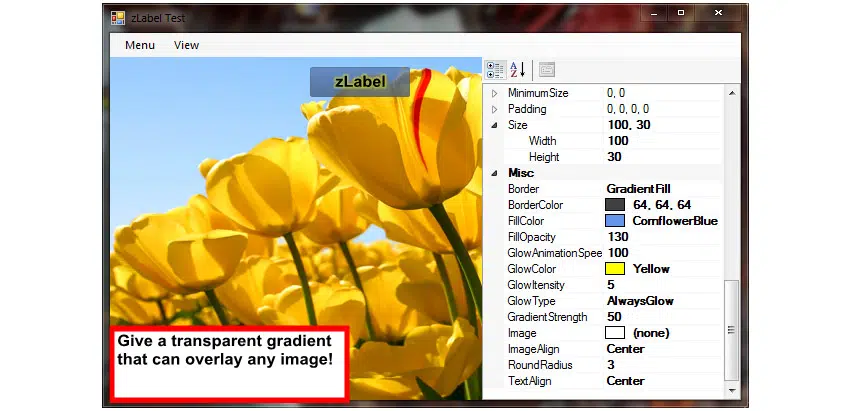Open the View menu
Viewport: 850px width, 411px height.
click(x=186, y=45)
